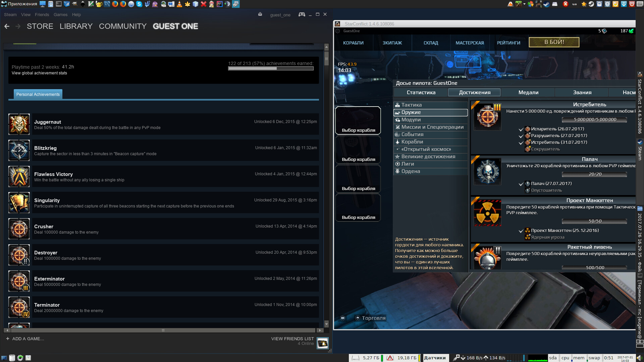This screenshot has height=362, width=644.
Task: Click the Steam forward navigation arrow
Action: 18,26
